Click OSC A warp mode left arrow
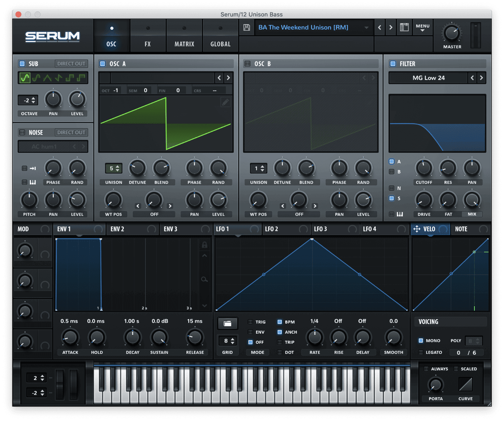 coord(138,206)
